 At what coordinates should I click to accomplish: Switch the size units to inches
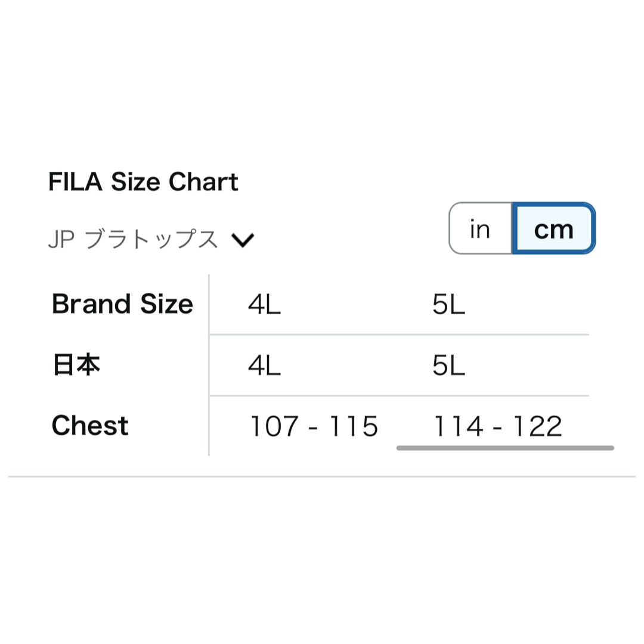tap(481, 228)
